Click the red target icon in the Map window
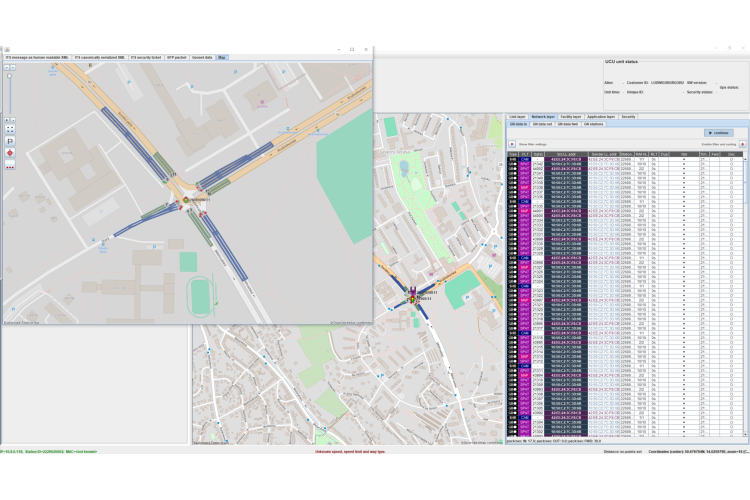 point(10,153)
